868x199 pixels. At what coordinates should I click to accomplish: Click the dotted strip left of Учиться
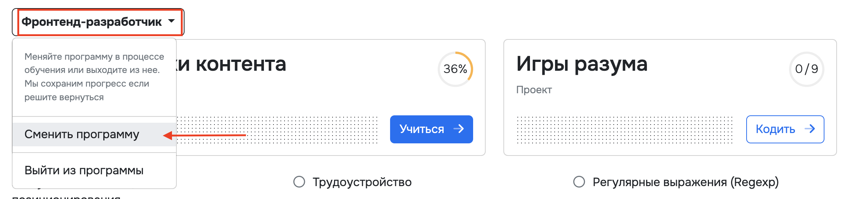point(277,130)
